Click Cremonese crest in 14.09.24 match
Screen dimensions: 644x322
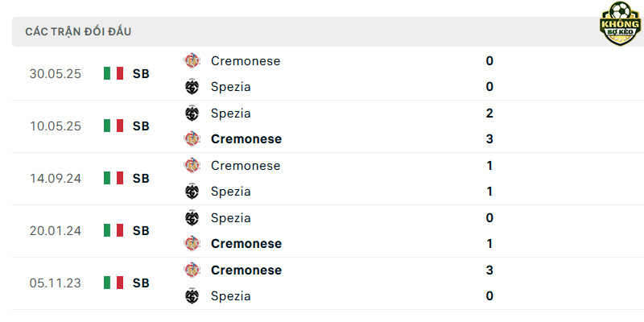tap(192, 165)
